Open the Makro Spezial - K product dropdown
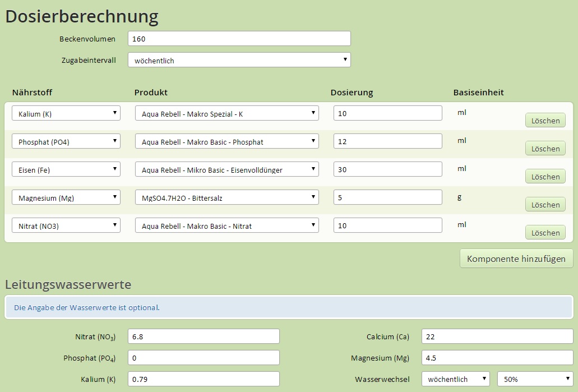This screenshot has width=578, height=392. point(226,113)
